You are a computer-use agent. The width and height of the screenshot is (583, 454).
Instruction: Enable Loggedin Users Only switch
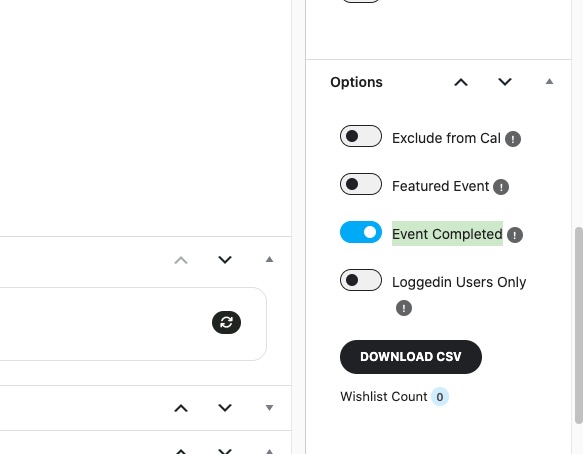pos(361,280)
